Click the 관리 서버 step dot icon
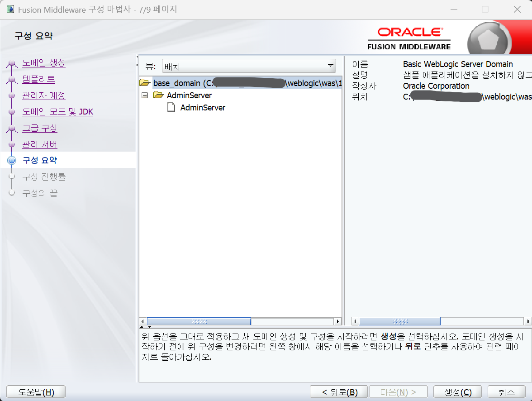532x401 pixels. coord(12,144)
